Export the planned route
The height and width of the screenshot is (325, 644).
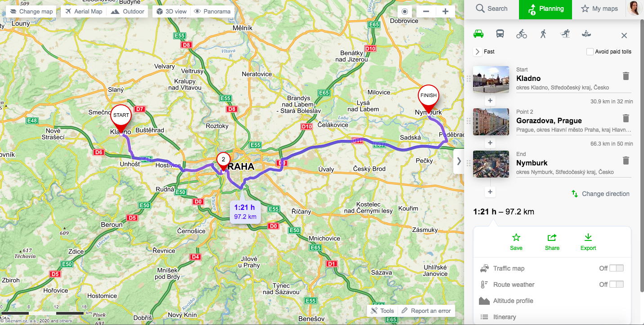[x=588, y=242]
